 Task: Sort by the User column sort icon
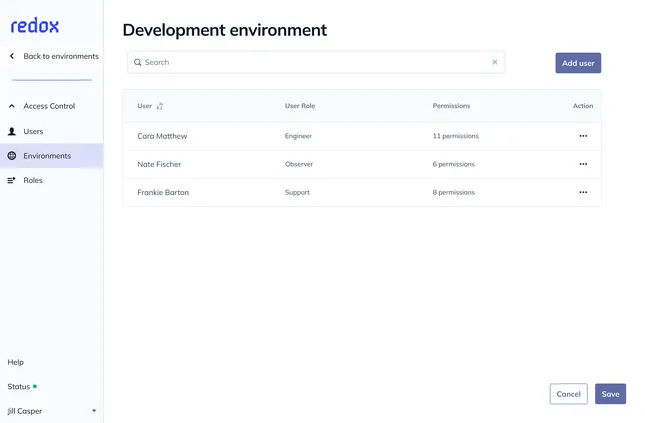pos(160,106)
